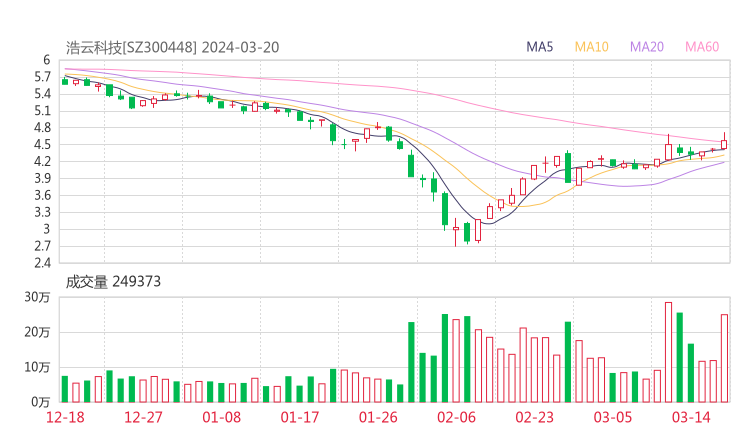Select the tallest red volume bar near 03-14
The width and height of the screenshot is (740, 440).
click(x=668, y=352)
